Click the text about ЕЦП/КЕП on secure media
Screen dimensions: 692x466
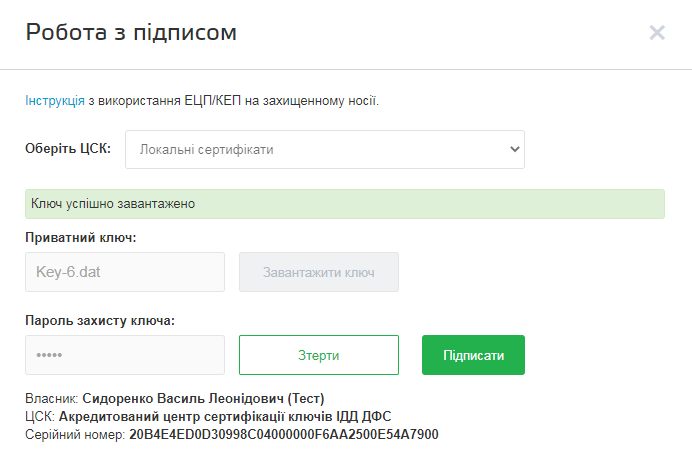[x=234, y=100]
